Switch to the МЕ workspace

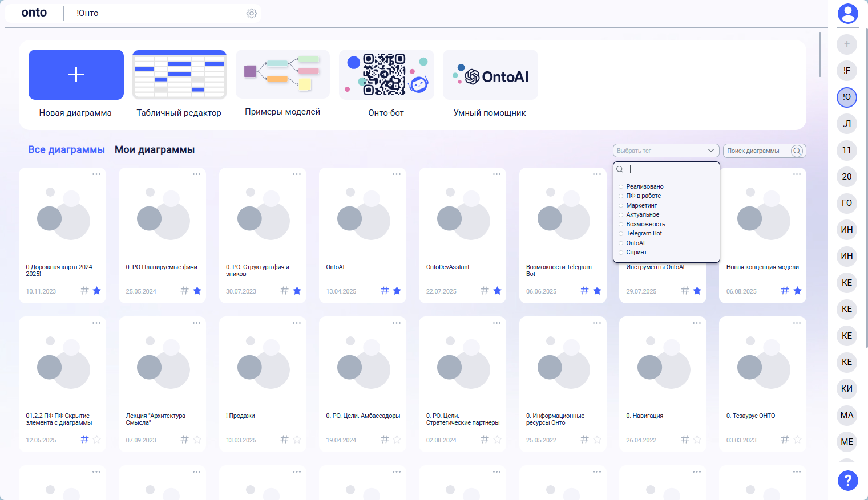click(847, 442)
